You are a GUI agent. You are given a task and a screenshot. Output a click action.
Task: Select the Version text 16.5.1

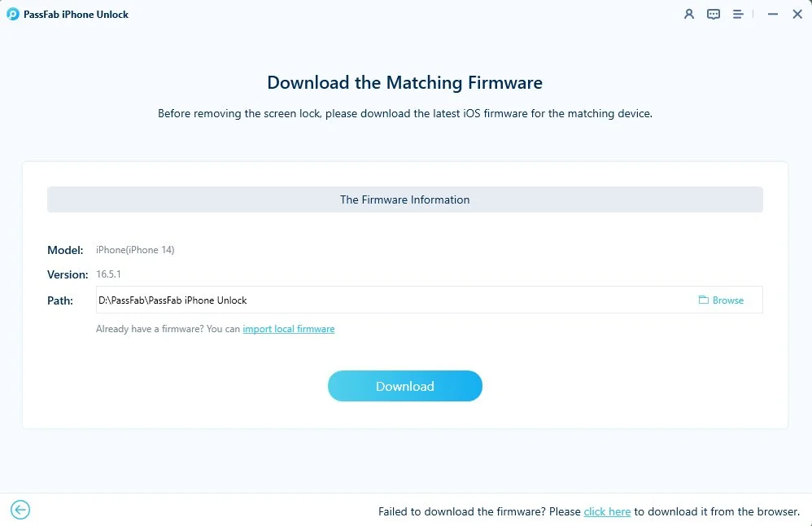click(x=109, y=274)
